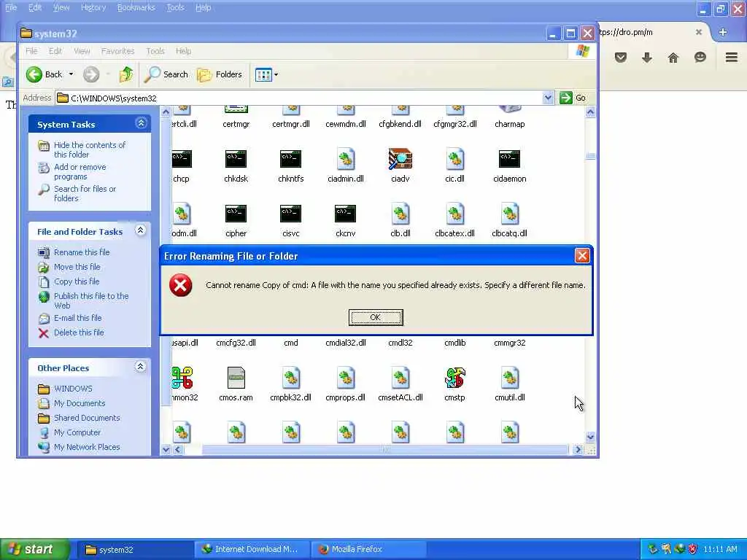
Task: Select the ciadv file icon
Action: point(400,159)
